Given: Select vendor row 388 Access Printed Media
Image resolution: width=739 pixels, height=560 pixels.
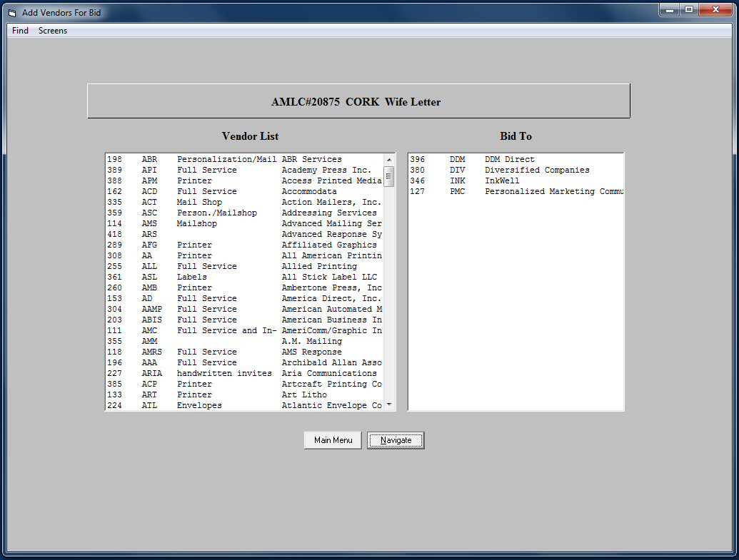Looking at the screenshot, I should pos(245,181).
